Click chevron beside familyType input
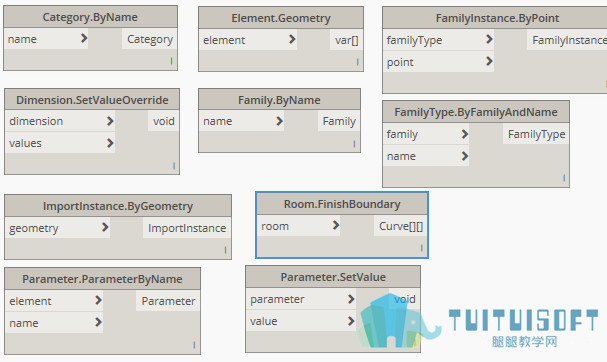The image size is (607, 362). click(x=489, y=39)
